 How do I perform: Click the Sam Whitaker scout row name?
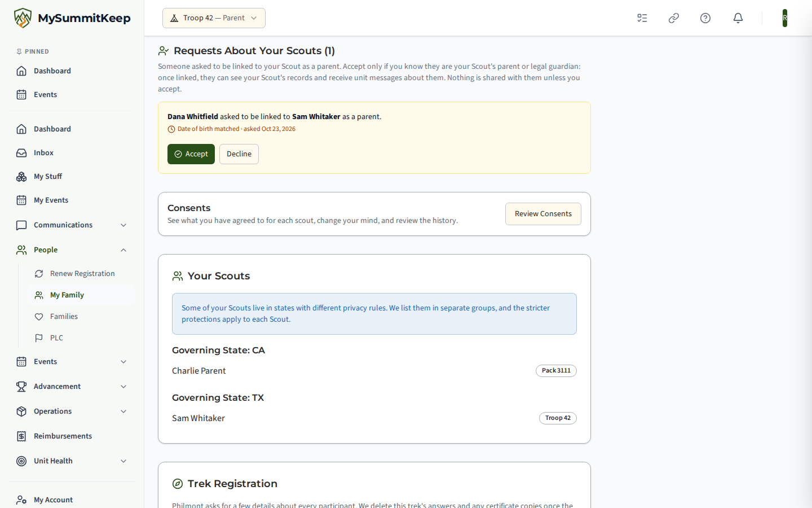click(198, 418)
